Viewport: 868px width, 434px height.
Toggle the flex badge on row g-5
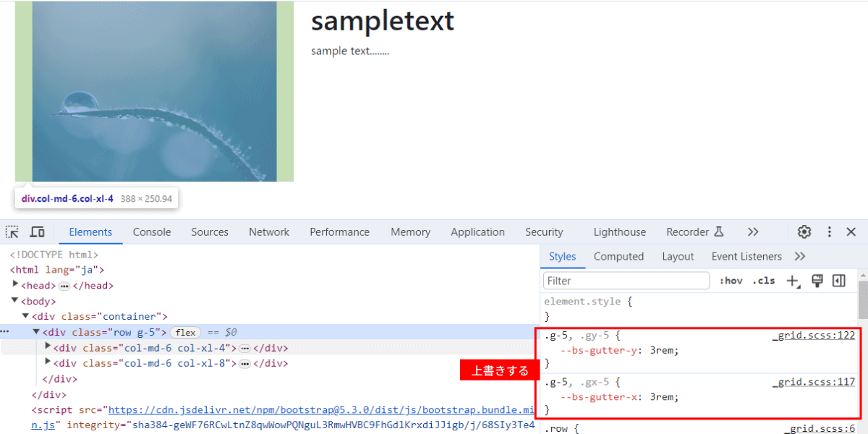point(185,333)
